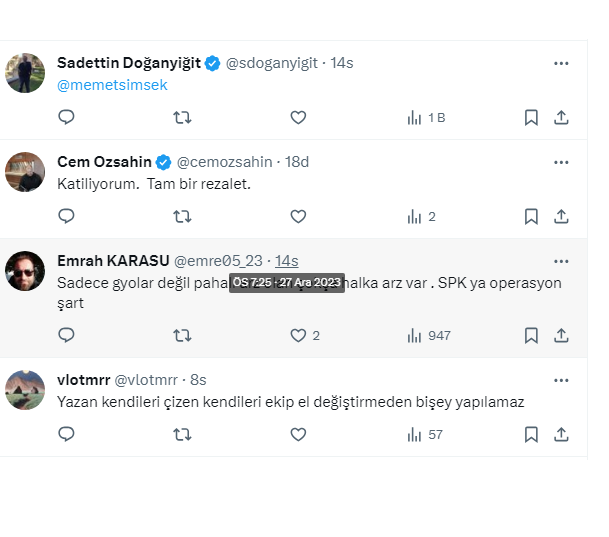This screenshot has width=609, height=537.
Task: Open more options for vlotmrr's tweet
Action: (x=561, y=380)
